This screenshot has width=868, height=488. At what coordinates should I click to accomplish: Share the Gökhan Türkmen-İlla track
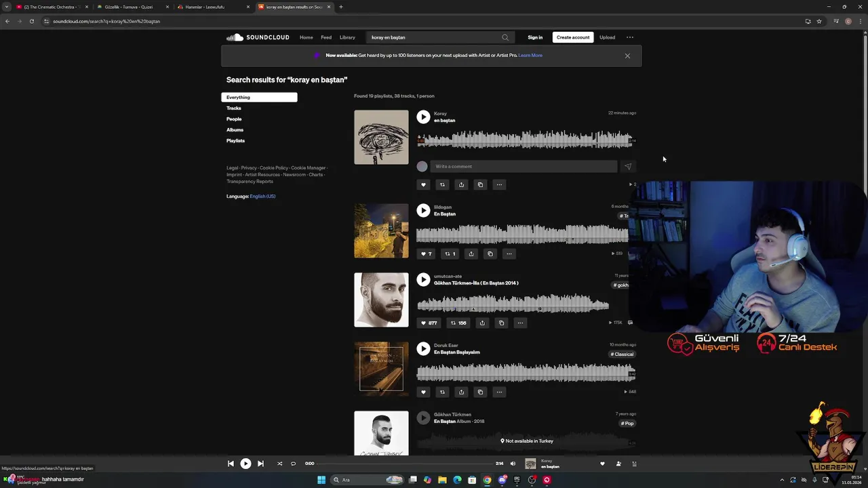tap(482, 323)
